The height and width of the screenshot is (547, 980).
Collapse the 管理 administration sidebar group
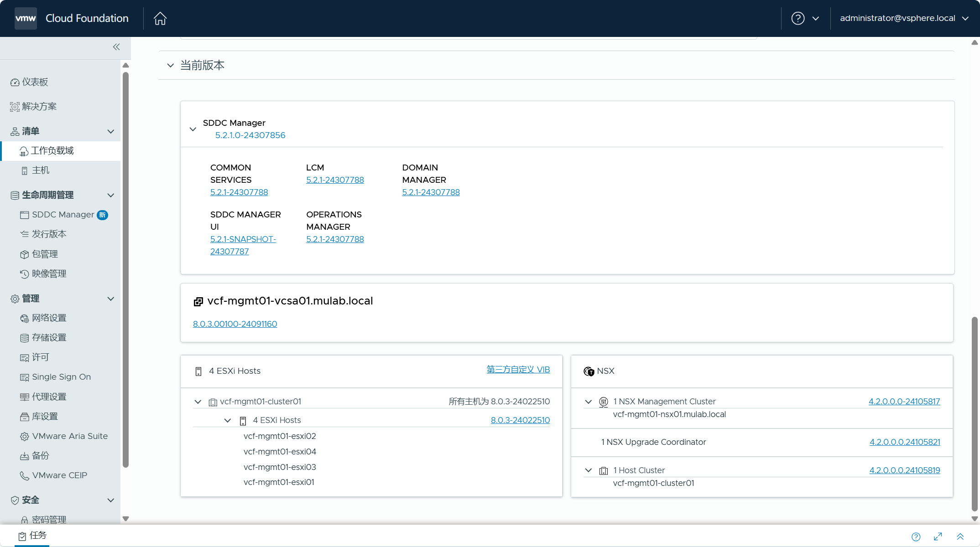[110, 299]
